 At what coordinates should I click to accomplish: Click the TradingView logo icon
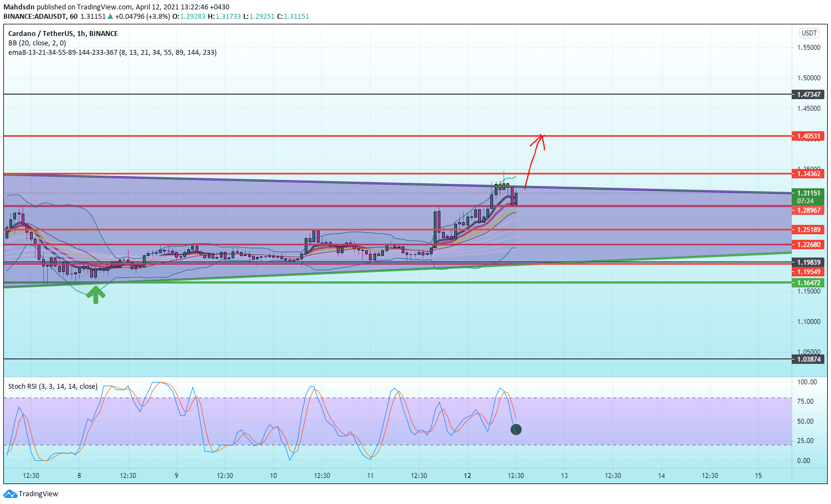coord(11,494)
